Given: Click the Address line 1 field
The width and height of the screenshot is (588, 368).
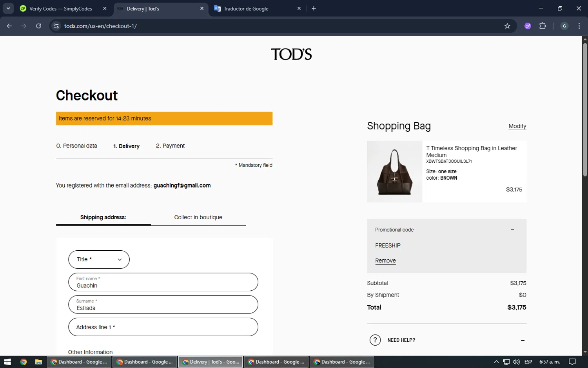Looking at the screenshot, I should click(163, 327).
